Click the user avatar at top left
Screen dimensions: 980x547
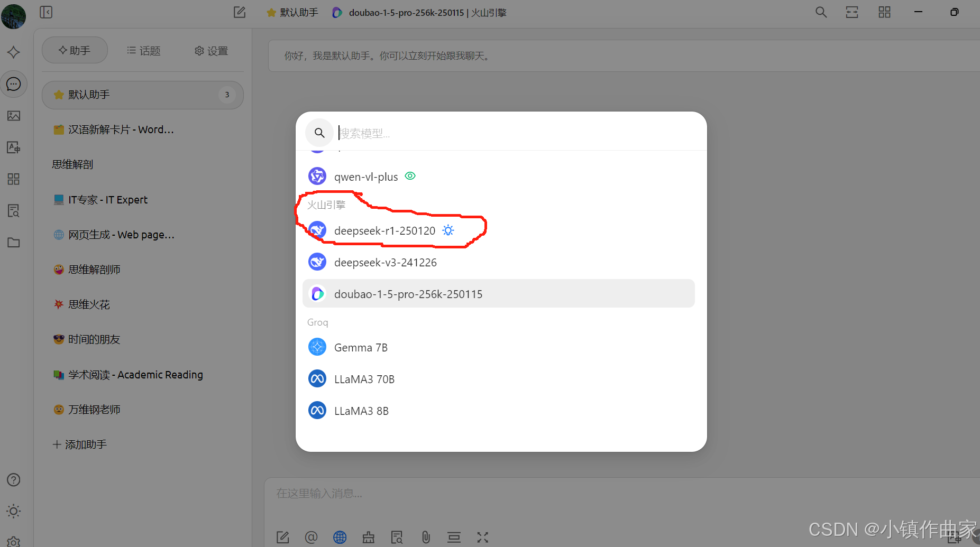tap(13, 16)
